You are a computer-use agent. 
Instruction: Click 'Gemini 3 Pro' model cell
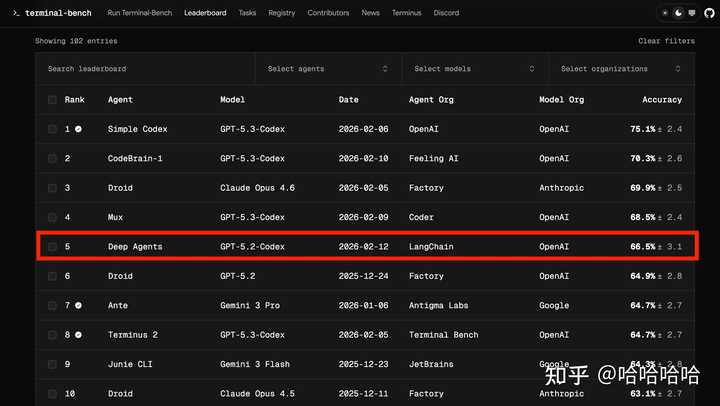250,305
